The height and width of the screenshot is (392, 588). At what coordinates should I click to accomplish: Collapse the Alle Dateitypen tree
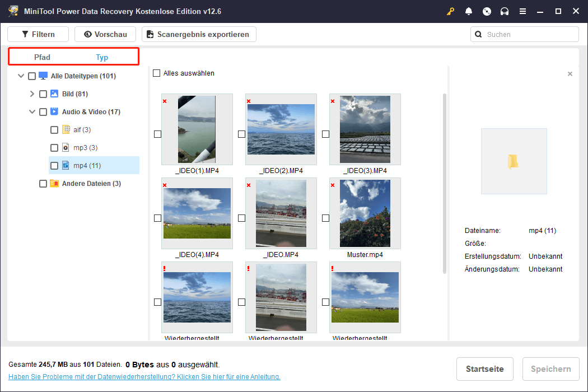pyautogui.click(x=21, y=76)
